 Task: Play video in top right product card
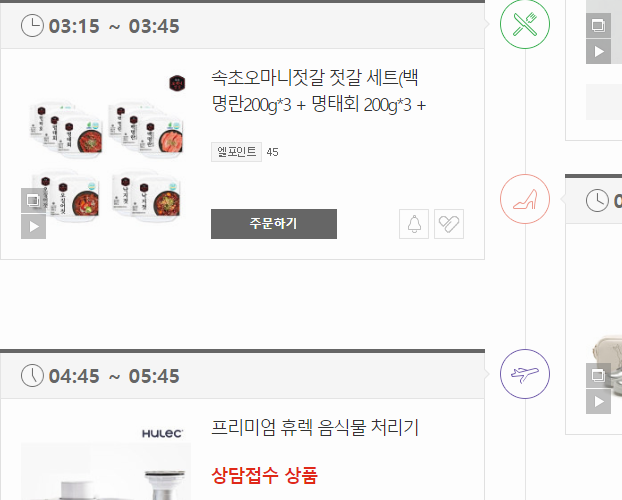tap(598, 52)
